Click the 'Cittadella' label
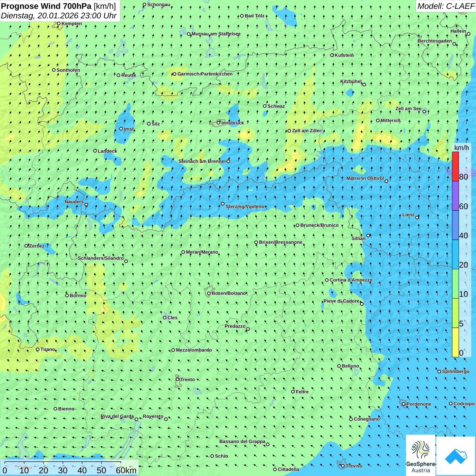The width and height of the screenshot is (476, 476). pyautogui.click(x=288, y=469)
